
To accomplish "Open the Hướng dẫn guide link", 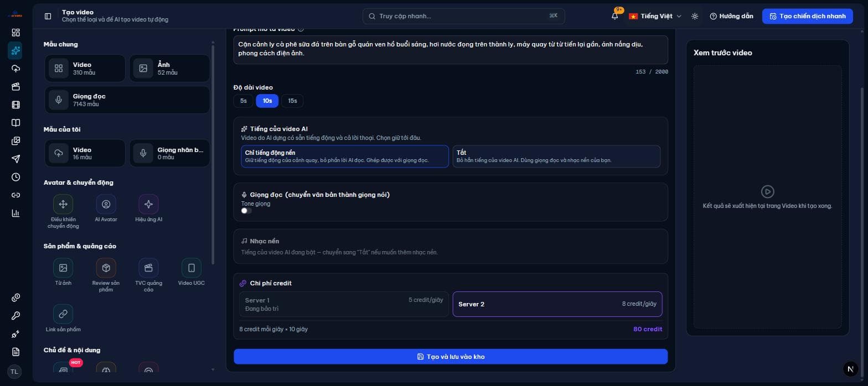I will pos(731,16).
